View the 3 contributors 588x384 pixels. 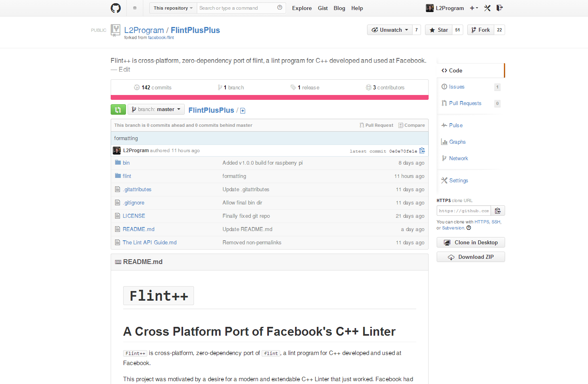coord(385,87)
